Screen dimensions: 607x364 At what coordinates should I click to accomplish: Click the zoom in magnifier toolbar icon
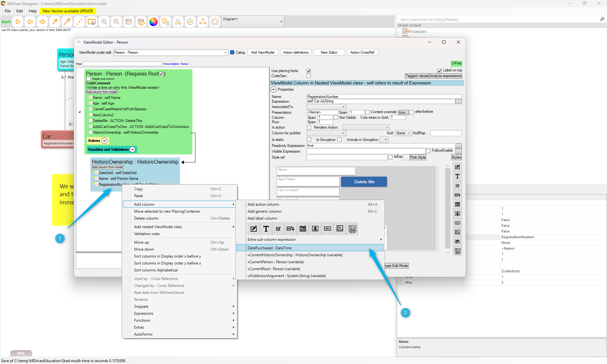point(104,22)
